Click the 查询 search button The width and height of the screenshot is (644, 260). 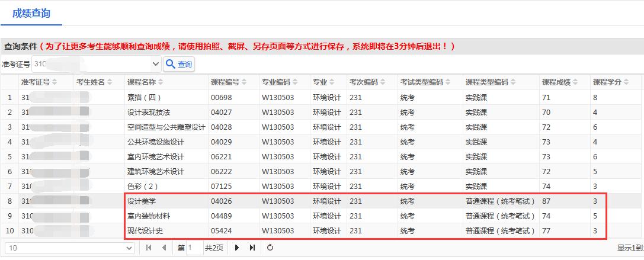(179, 65)
